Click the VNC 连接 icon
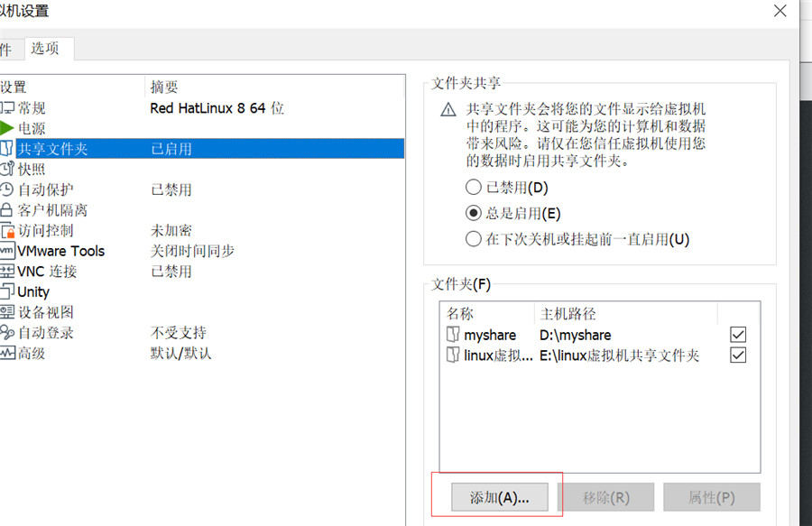812x526 pixels. (x=7, y=272)
